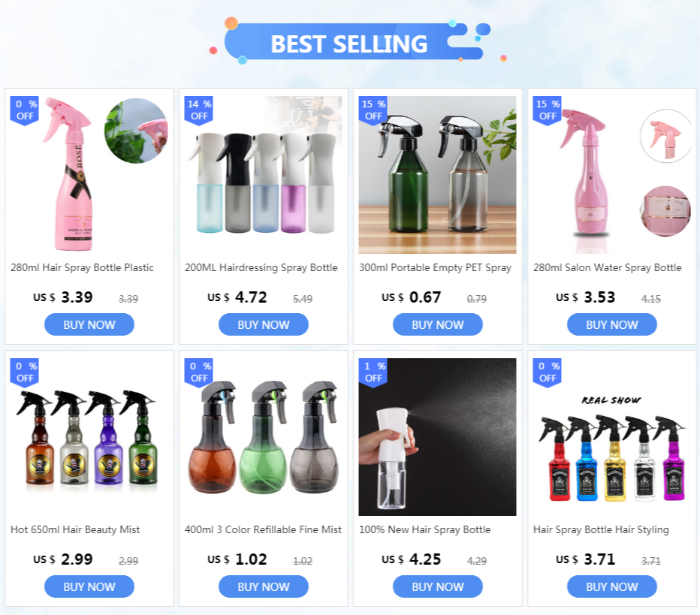Image resolution: width=700 pixels, height=615 pixels.
Task: Open the white sprayer on black image
Action: pyautogui.click(x=437, y=437)
